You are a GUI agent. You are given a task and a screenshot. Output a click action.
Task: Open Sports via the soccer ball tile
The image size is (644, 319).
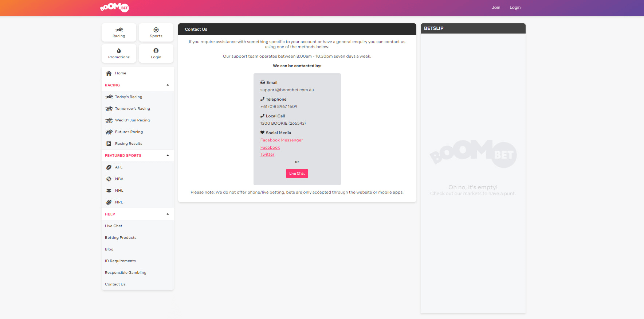point(156,32)
